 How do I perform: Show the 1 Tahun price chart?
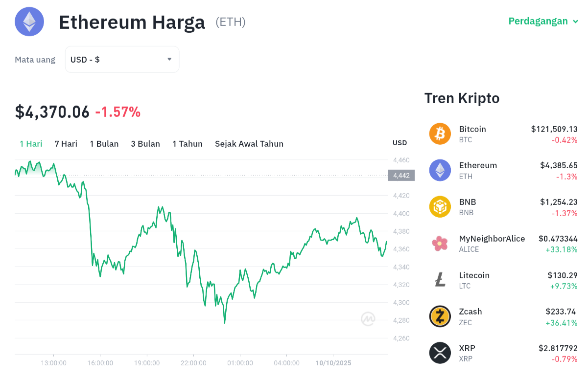click(x=188, y=144)
